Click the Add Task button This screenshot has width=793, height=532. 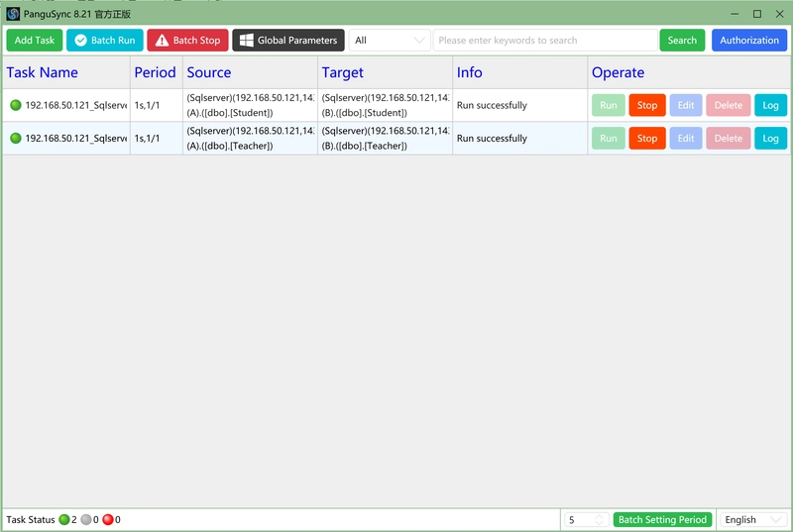35,41
